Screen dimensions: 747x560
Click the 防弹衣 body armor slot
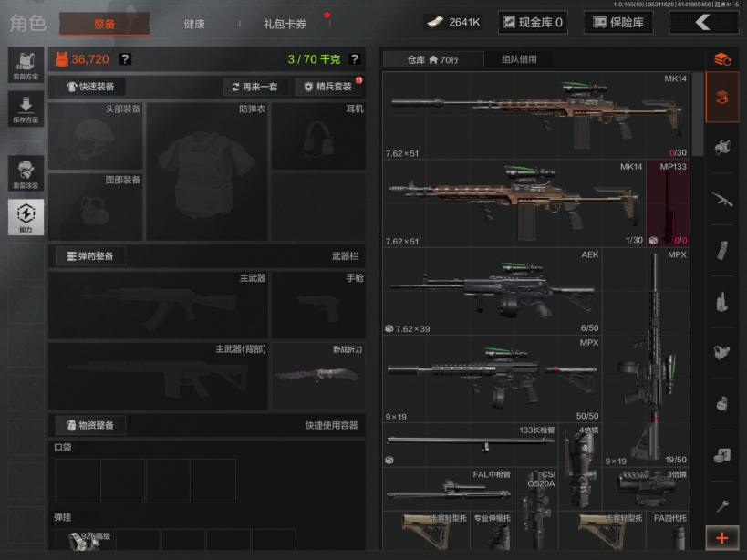tap(207, 171)
